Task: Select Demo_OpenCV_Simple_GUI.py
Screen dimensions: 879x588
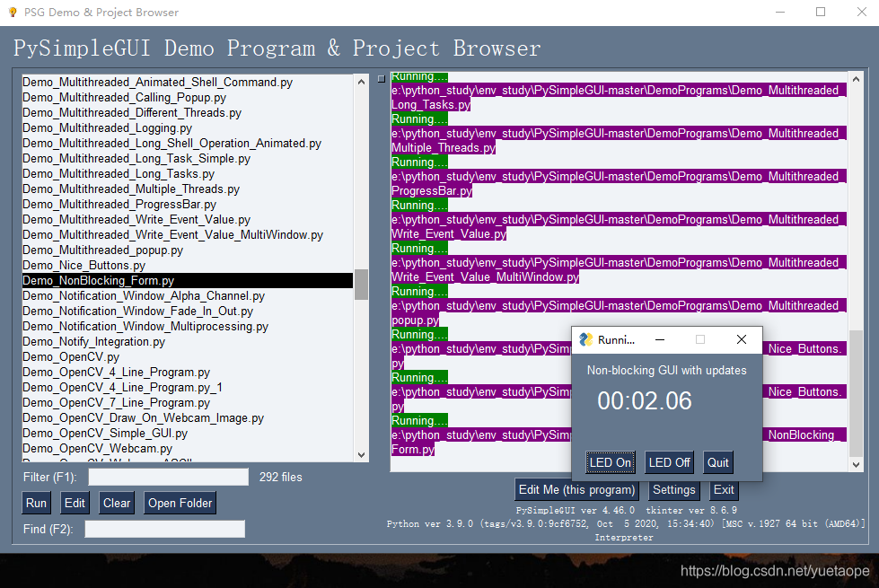Action: 188,434
